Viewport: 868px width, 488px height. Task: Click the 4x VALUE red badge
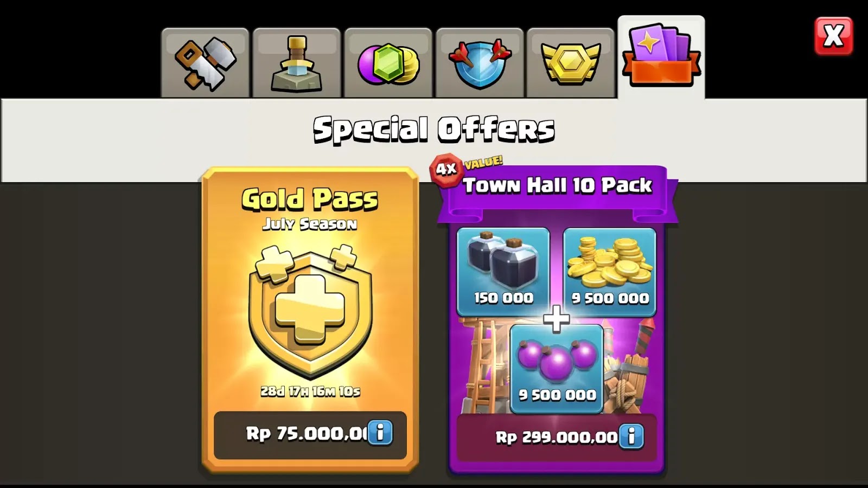(447, 169)
